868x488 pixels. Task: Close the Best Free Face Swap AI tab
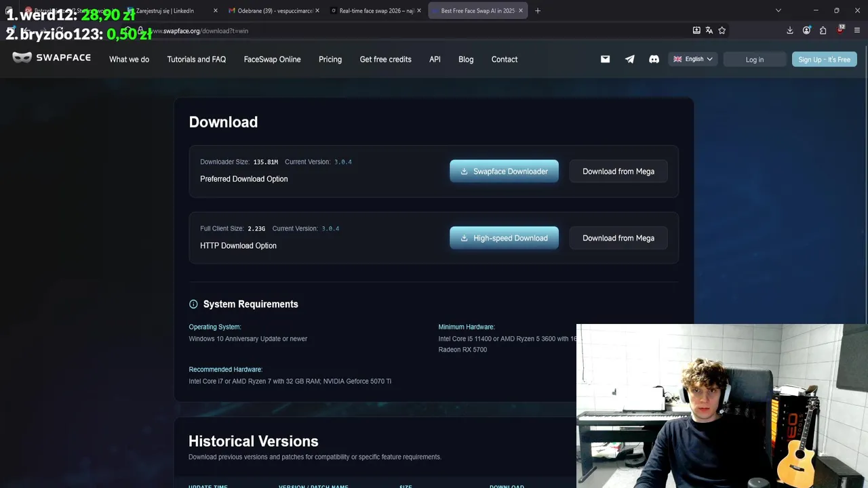521,11
